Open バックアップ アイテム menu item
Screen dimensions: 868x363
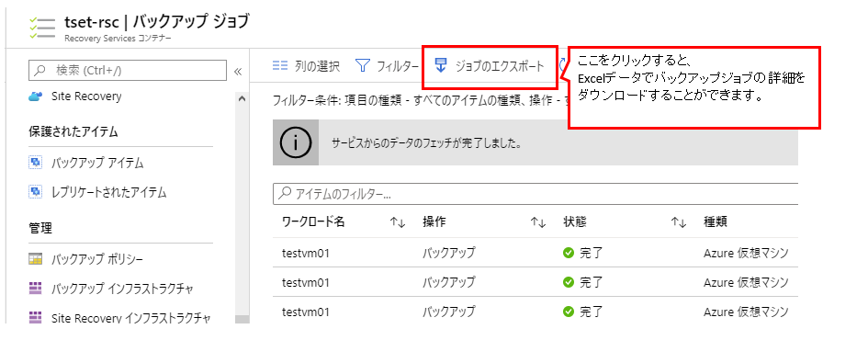click(x=97, y=163)
